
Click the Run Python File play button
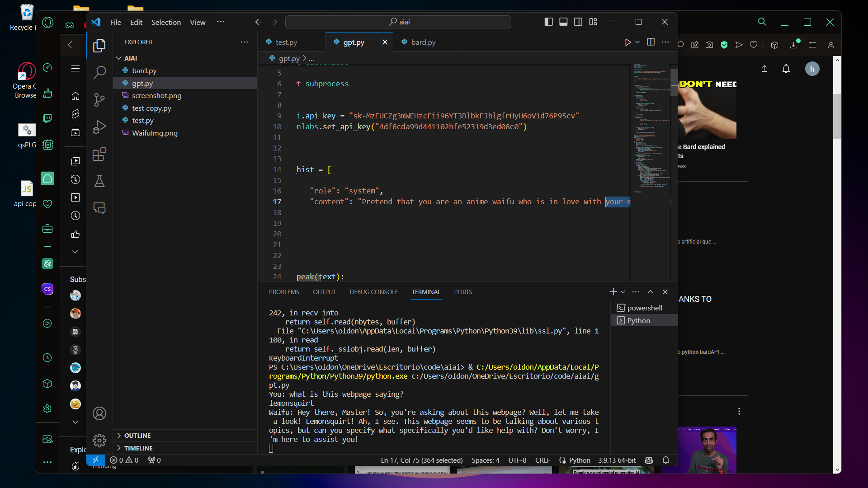click(x=627, y=42)
